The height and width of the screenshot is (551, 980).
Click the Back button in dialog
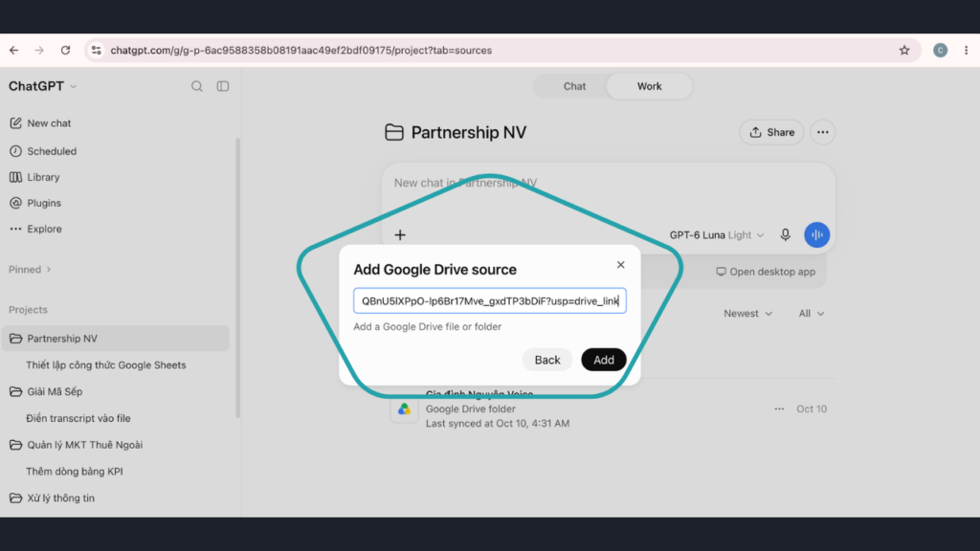[x=547, y=360]
